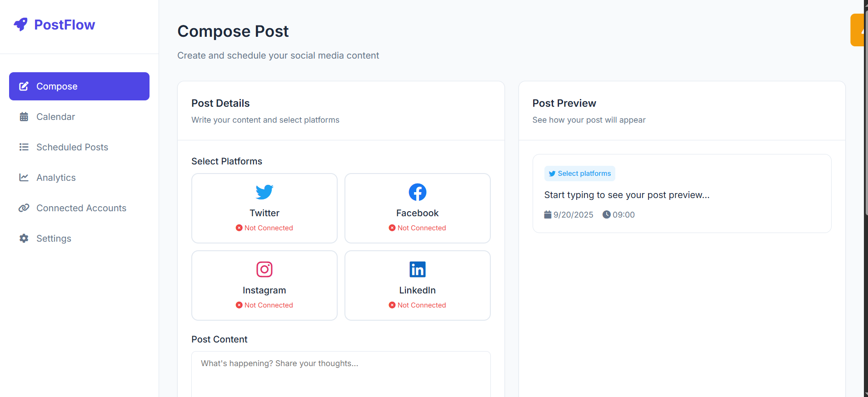
Task: Select the Facebook platform card
Action: (x=418, y=208)
